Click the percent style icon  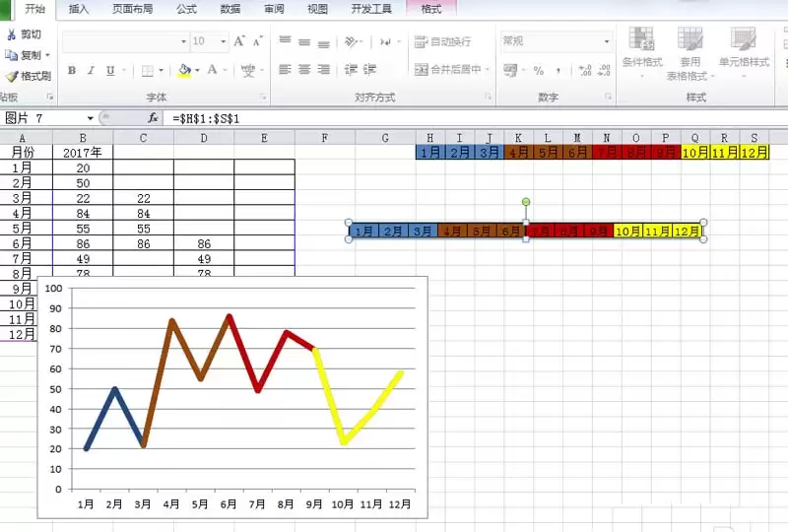[x=538, y=71]
